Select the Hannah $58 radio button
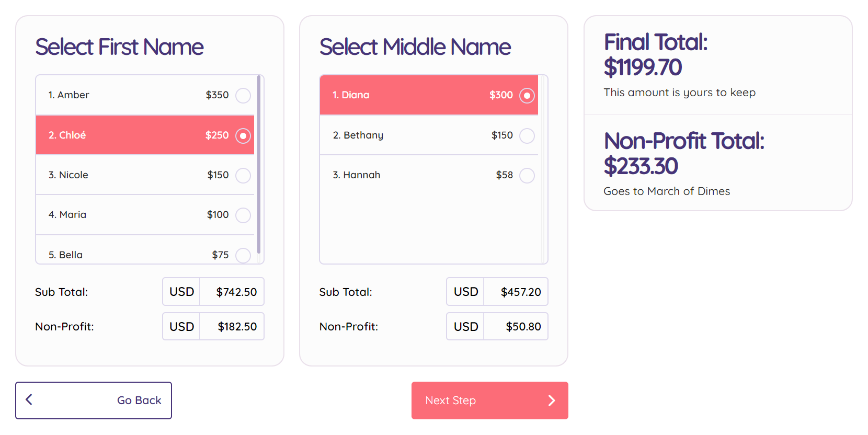Viewport: 868px width, 435px height. [527, 175]
